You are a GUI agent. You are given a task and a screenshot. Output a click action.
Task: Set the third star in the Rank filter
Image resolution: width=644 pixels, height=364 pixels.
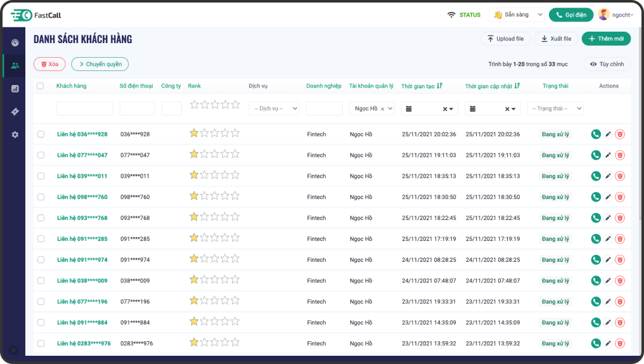215,105
